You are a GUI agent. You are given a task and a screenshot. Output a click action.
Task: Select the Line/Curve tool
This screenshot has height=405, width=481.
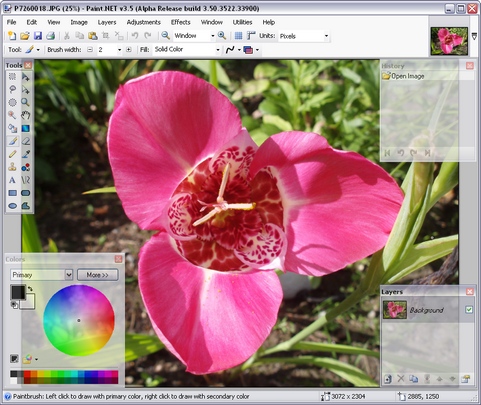(25, 180)
